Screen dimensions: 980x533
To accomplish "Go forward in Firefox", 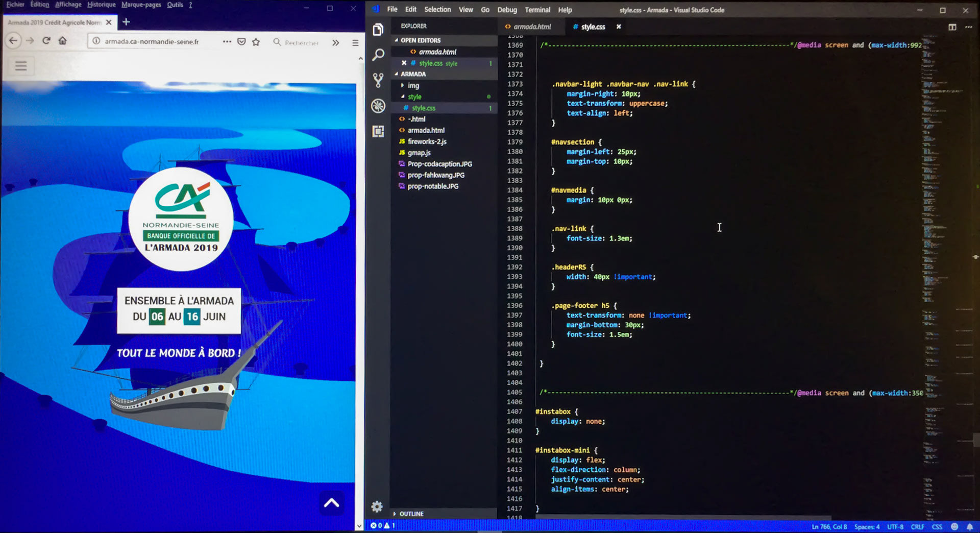I will click(30, 41).
